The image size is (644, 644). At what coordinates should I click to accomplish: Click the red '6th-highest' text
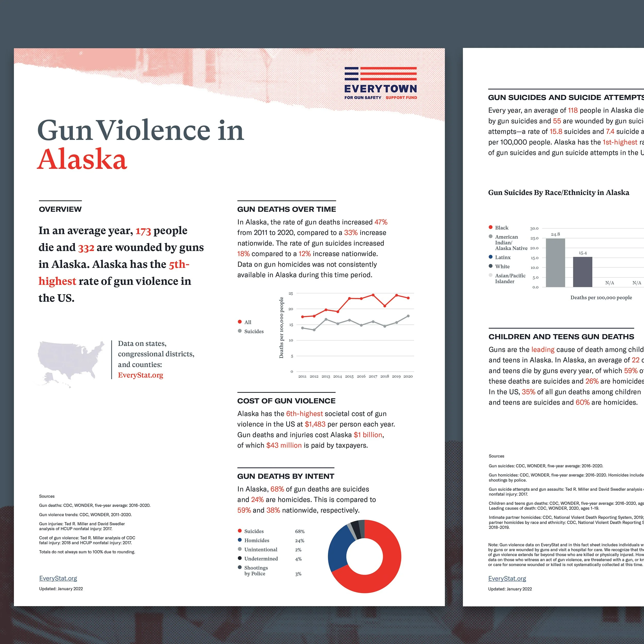304,414
